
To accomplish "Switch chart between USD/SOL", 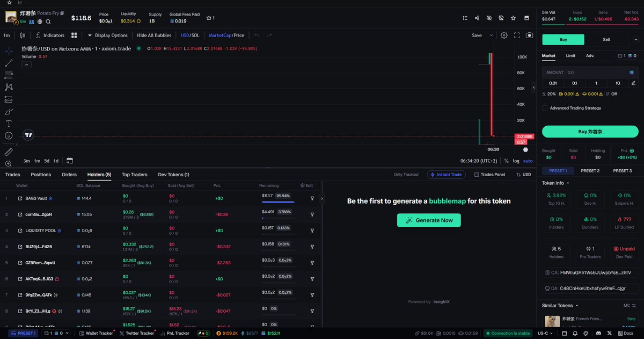I will [190, 35].
